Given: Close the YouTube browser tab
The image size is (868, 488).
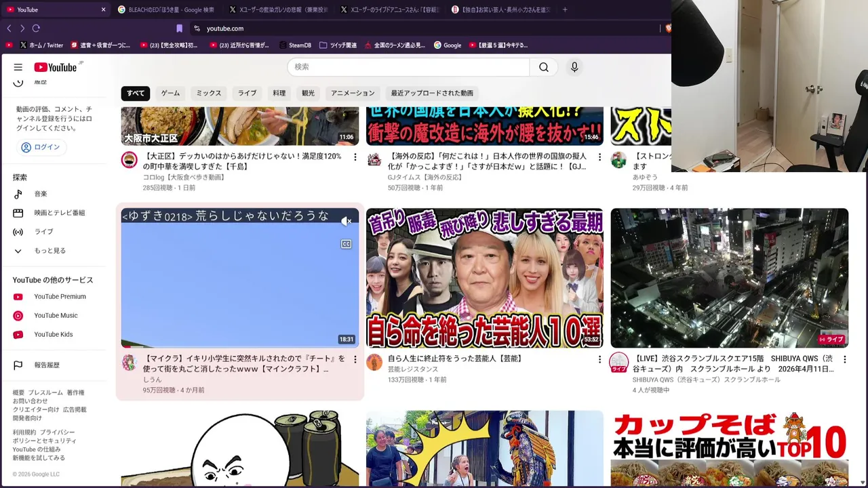Looking at the screenshot, I should click(x=103, y=9).
